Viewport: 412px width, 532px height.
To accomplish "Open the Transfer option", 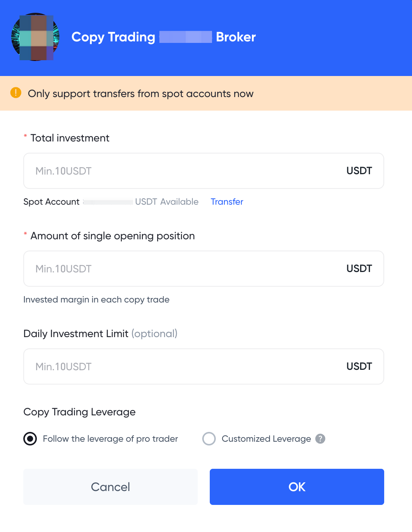I will point(227,202).
